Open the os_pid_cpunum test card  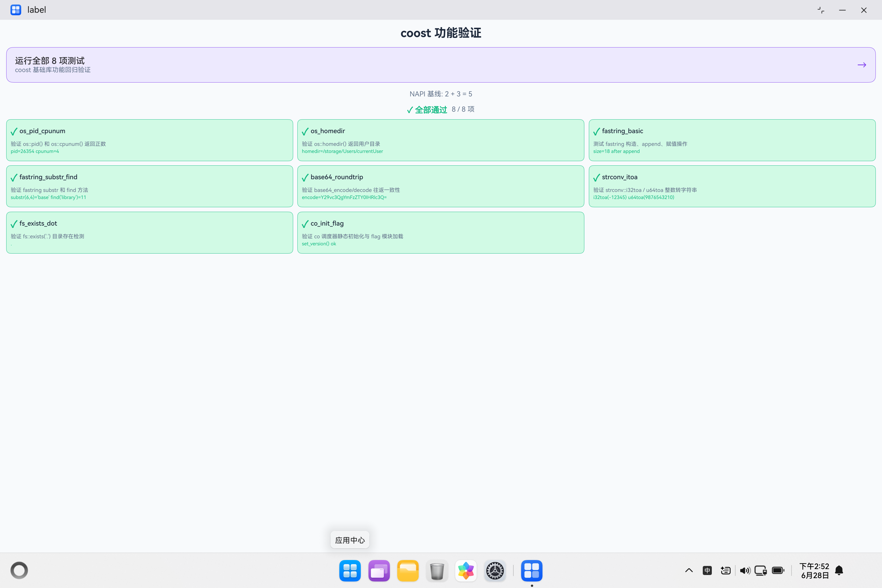(150, 140)
